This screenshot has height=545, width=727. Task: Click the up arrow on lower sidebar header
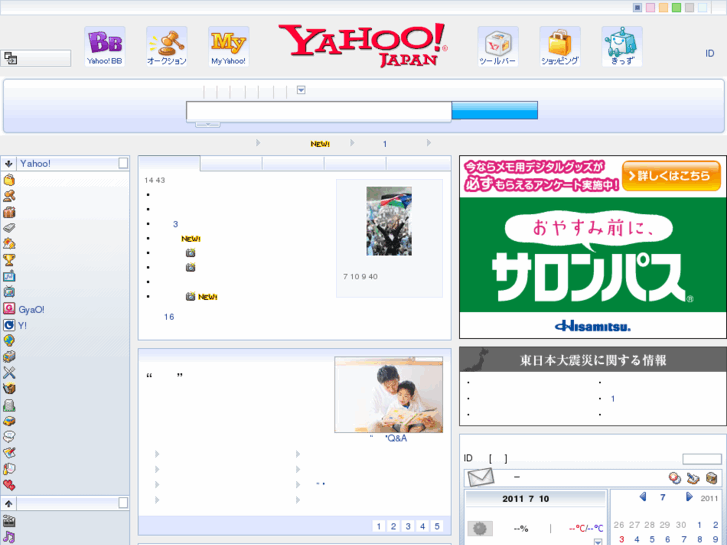coord(8,503)
